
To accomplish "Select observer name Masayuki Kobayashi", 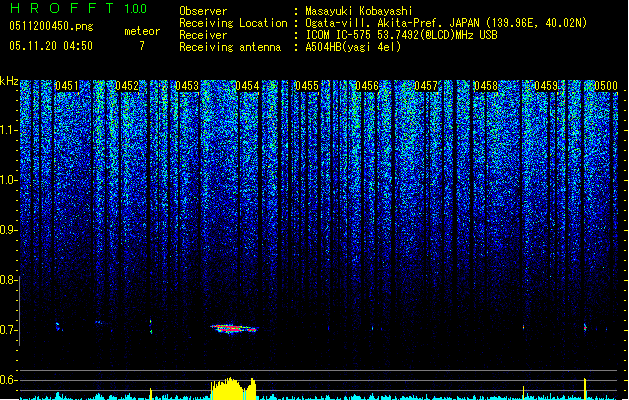I will (359, 11).
